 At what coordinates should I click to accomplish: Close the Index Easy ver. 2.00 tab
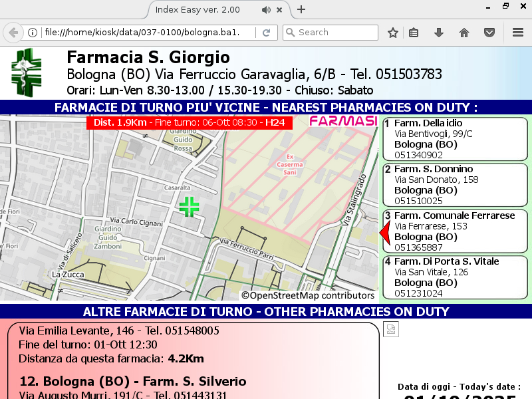click(281, 9)
